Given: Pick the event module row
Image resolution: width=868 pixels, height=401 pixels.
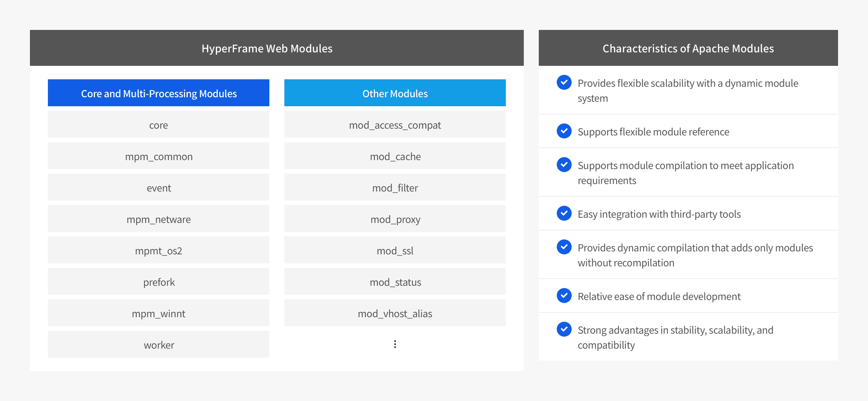Looking at the screenshot, I should click(x=159, y=187).
